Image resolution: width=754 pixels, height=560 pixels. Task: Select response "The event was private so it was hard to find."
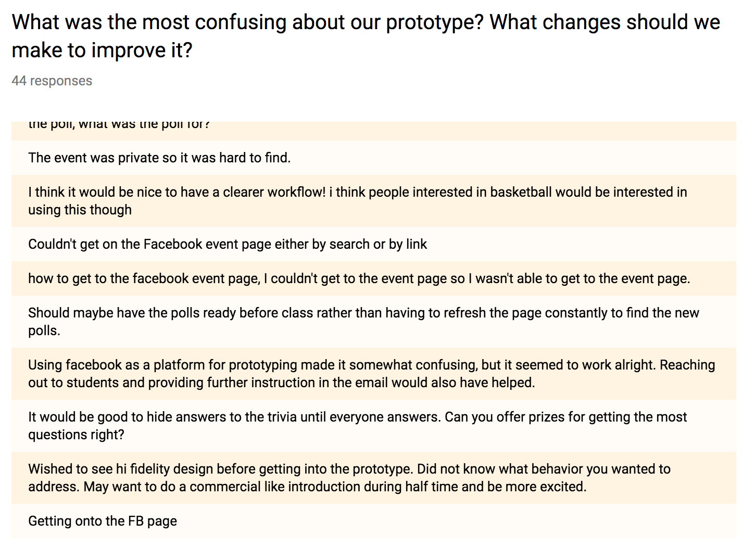coord(374,158)
